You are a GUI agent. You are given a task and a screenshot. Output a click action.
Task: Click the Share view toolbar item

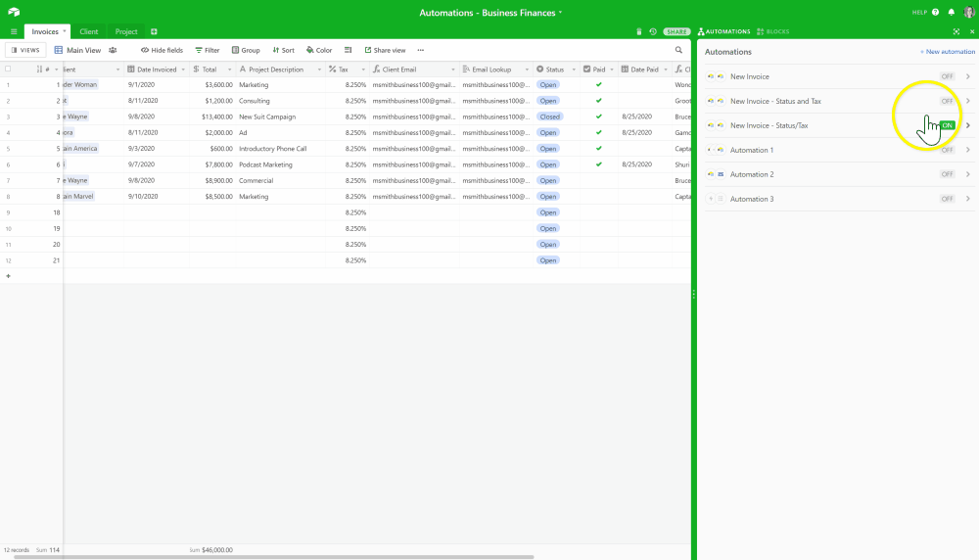coord(385,50)
